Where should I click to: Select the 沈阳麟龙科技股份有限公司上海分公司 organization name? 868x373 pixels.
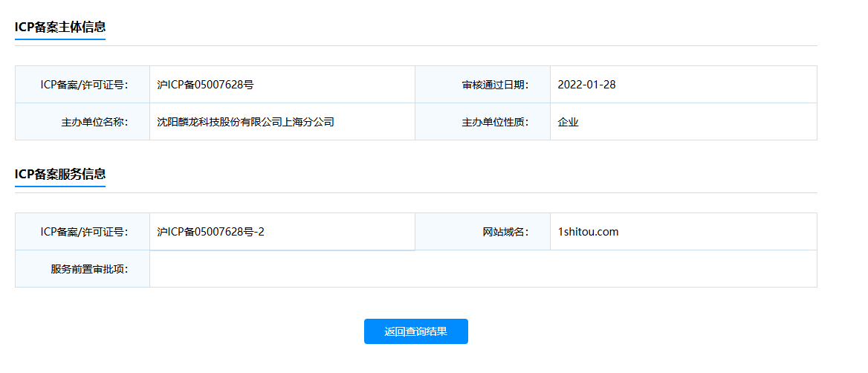pos(246,122)
